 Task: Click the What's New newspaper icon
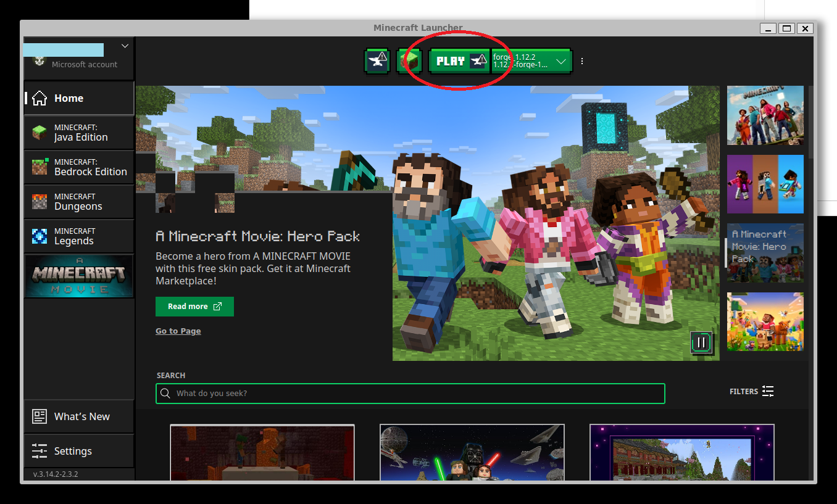pyautogui.click(x=40, y=416)
